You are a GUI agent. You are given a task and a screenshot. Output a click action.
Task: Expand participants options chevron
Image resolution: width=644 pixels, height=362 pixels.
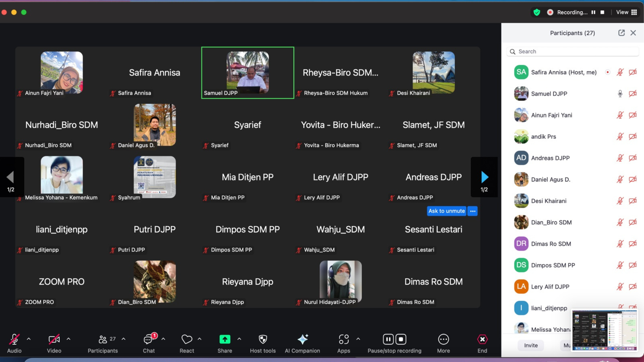point(123,339)
